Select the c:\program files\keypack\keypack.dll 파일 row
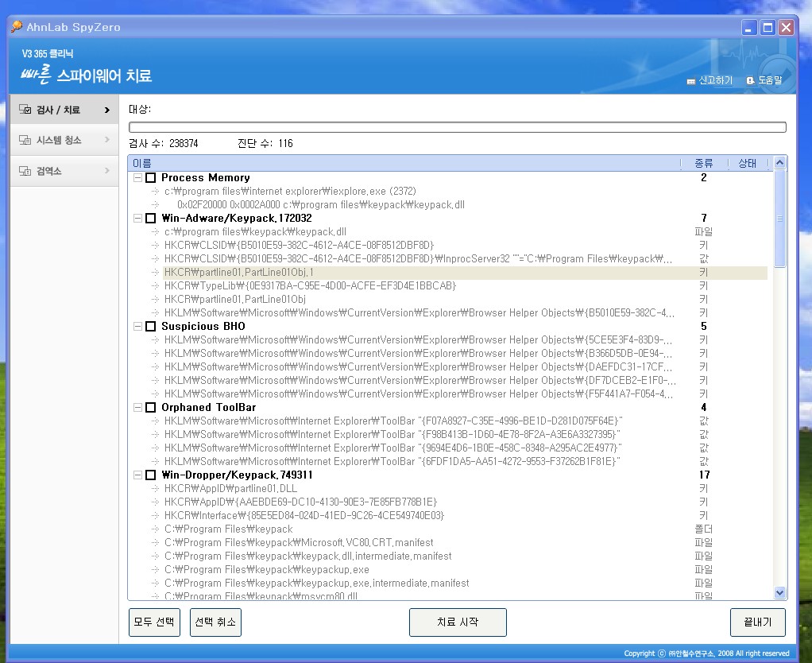Image resolution: width=812 pixels, height=663 pixels. pyautogui.click(x=465, y=231)
